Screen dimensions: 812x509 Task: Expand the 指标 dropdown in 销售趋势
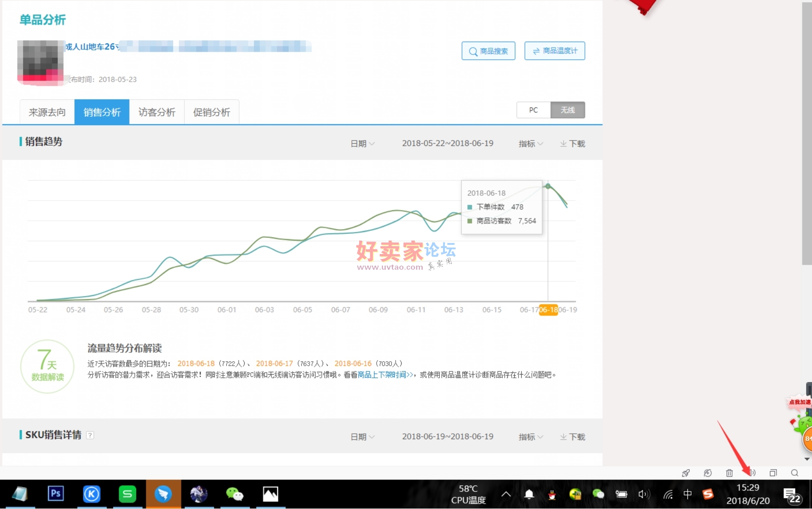tap(530, 144)
